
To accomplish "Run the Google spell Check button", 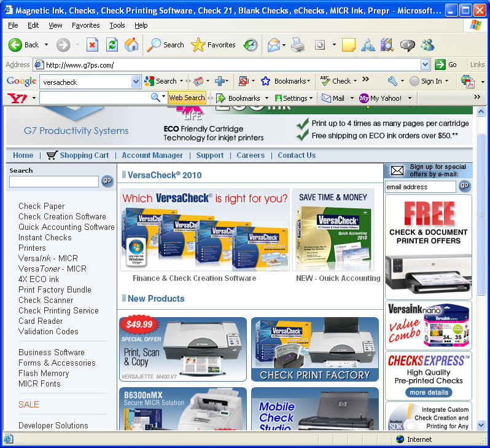I will point(336,81).
